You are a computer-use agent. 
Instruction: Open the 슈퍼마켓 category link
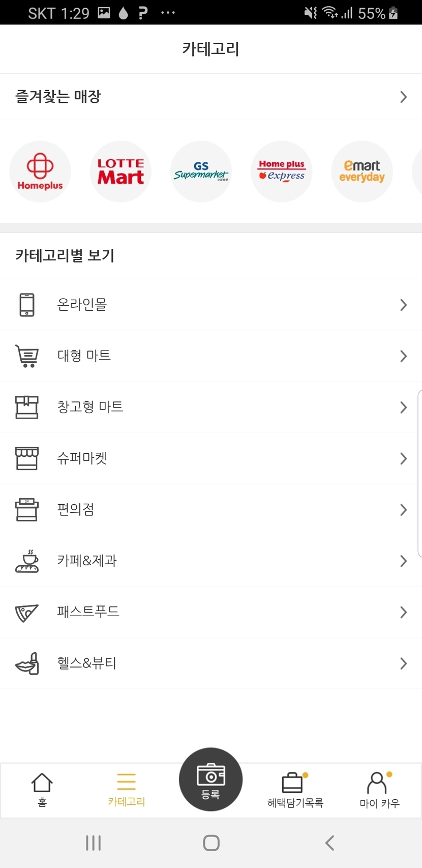(82, 458)
